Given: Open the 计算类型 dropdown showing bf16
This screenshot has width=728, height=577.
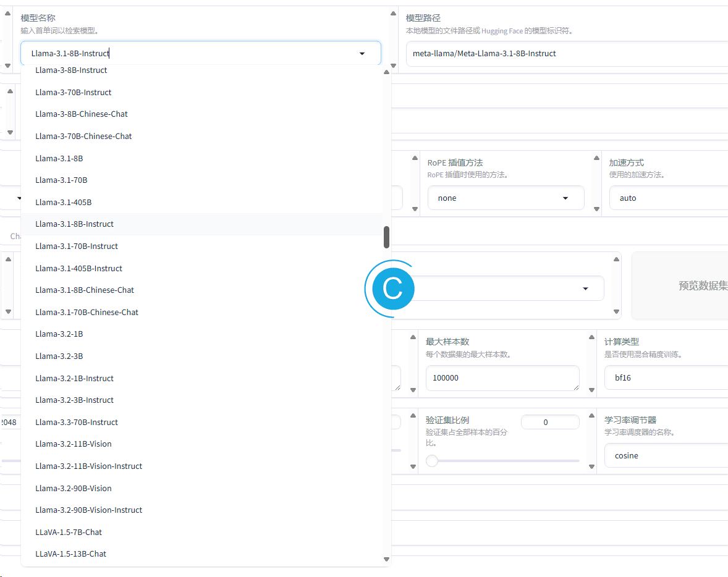Looking at the screenshot, I should coord(666,378).
